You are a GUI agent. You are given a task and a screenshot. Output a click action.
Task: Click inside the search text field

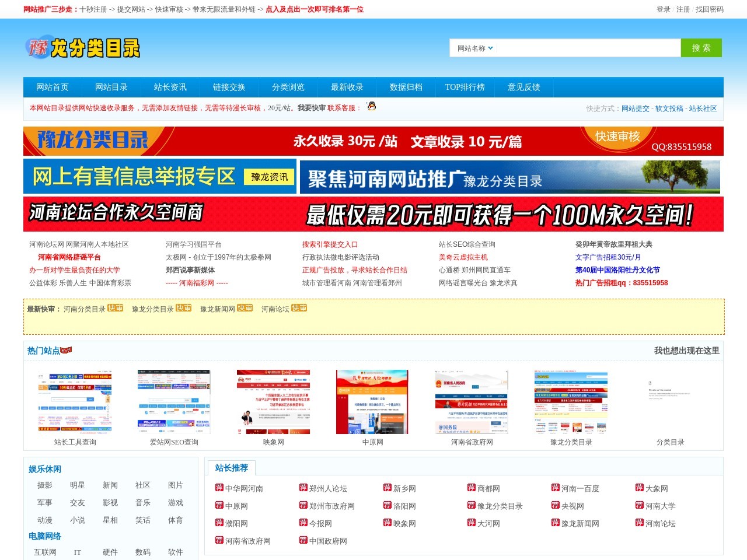coord(588,48)
